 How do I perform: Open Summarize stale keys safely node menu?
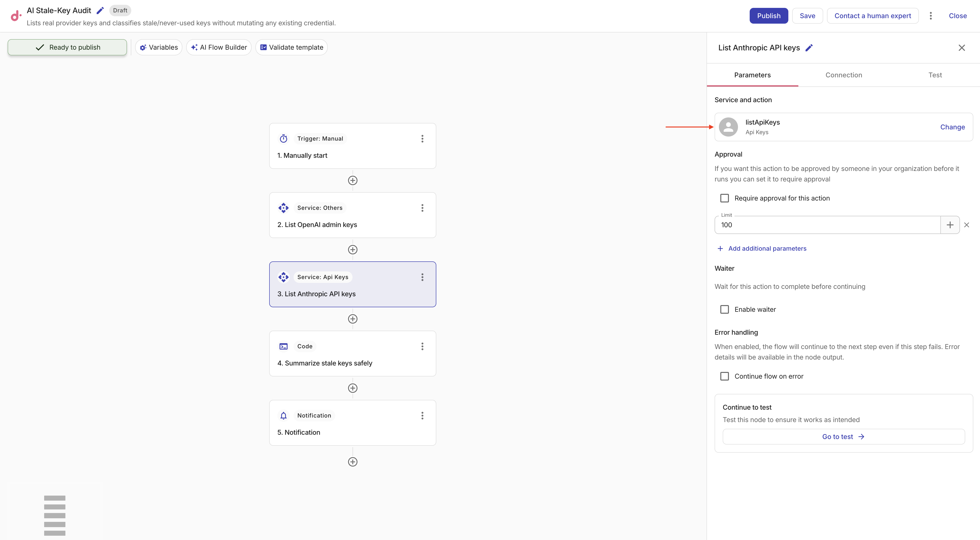coord(422,346)
